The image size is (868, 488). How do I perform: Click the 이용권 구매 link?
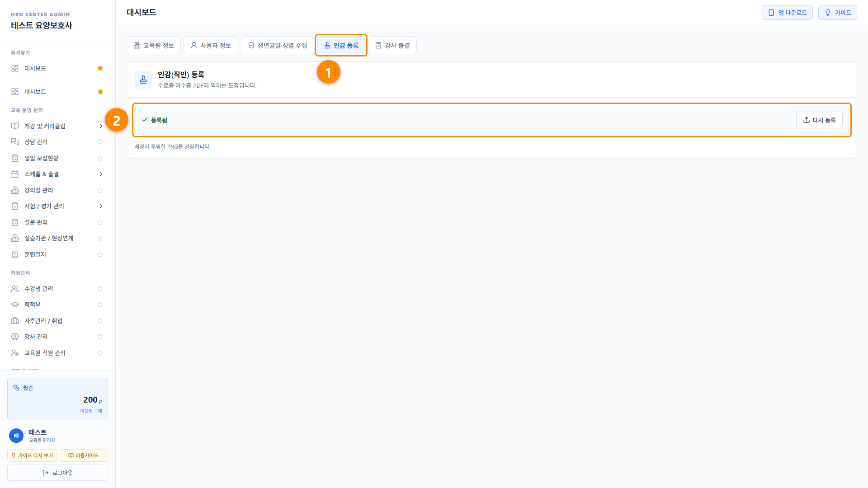tap(91, 411)
